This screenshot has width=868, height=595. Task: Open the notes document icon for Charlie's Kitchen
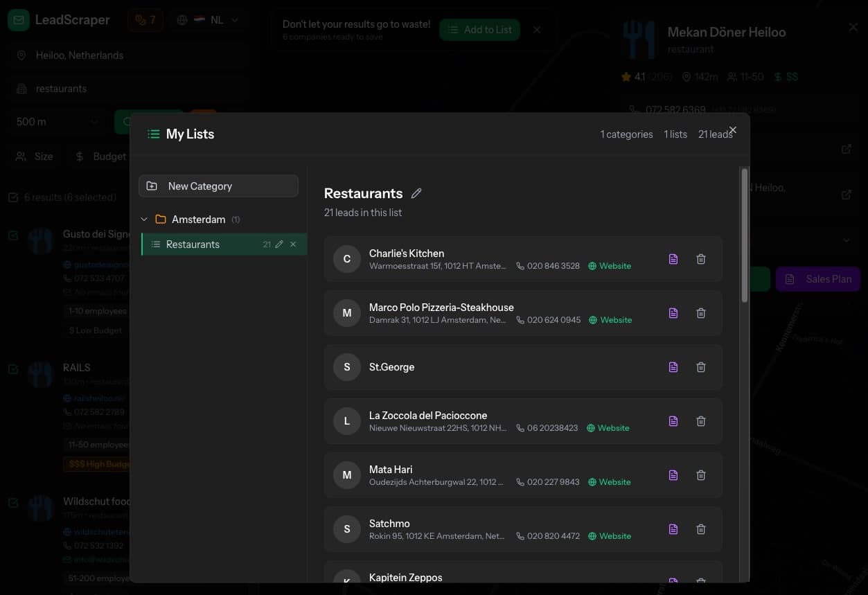(x=673, y=258)
